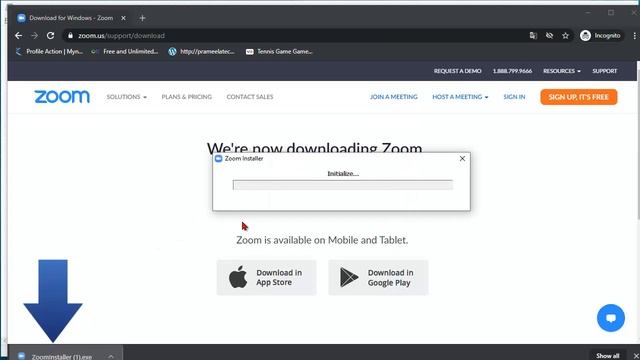Click the Zoom Installer title icon
640x360 pixels.
tap(218, 158)
